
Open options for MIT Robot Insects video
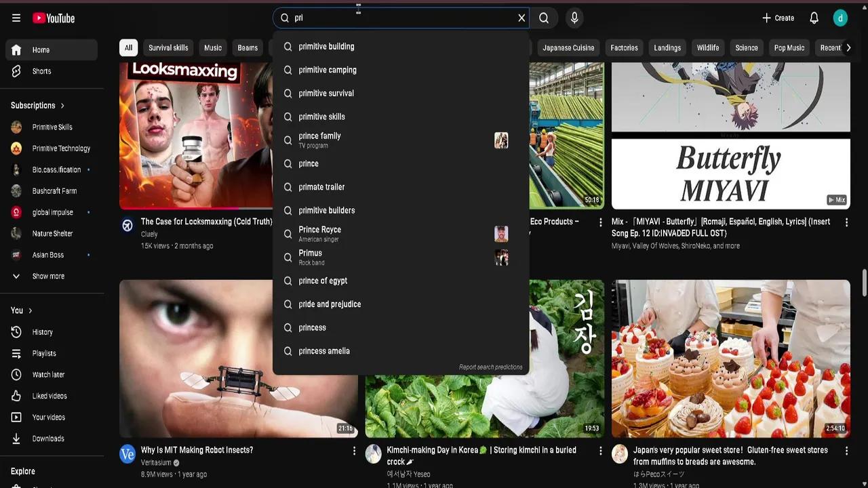click(x=354, y=451)
